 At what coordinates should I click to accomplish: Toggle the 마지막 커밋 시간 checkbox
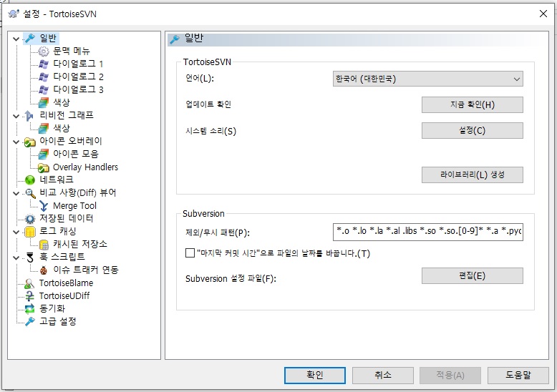[x=190, y=253]
